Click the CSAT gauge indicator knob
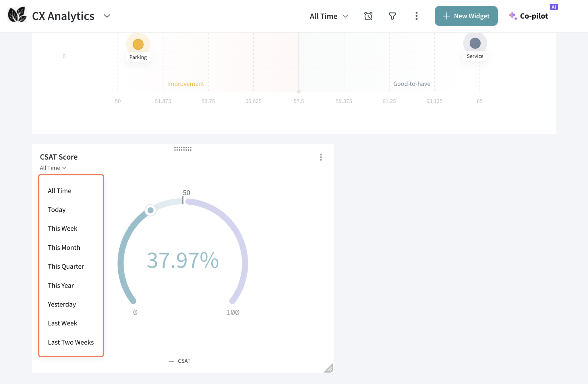The image size is (588, 384). click(x=150, y=210)
